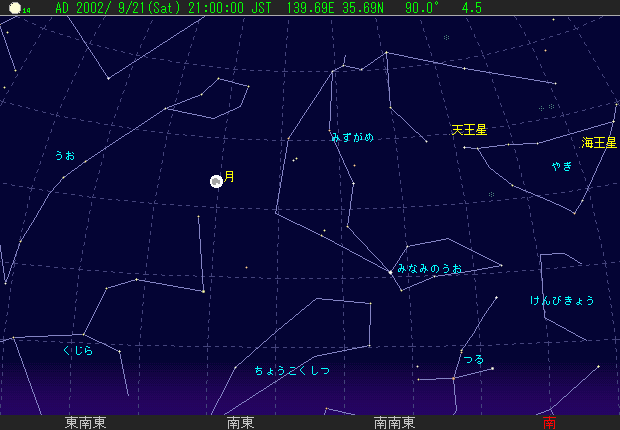Click the うお constellation label
The image size is (620, 430).
pyautogui.click(x=64, y=156)
